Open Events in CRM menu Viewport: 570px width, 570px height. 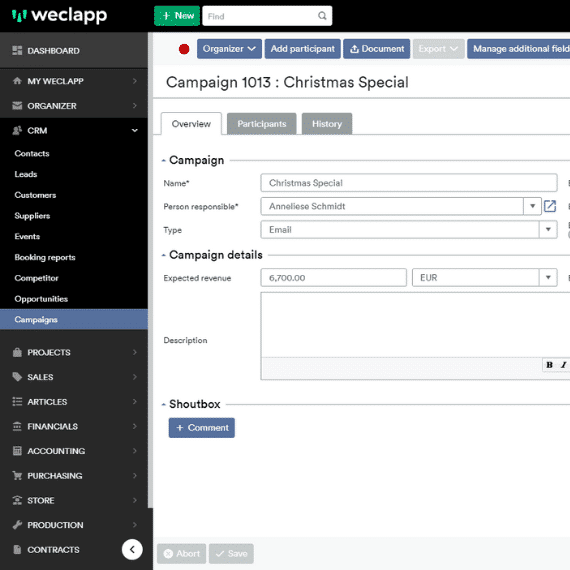(27, 236)
